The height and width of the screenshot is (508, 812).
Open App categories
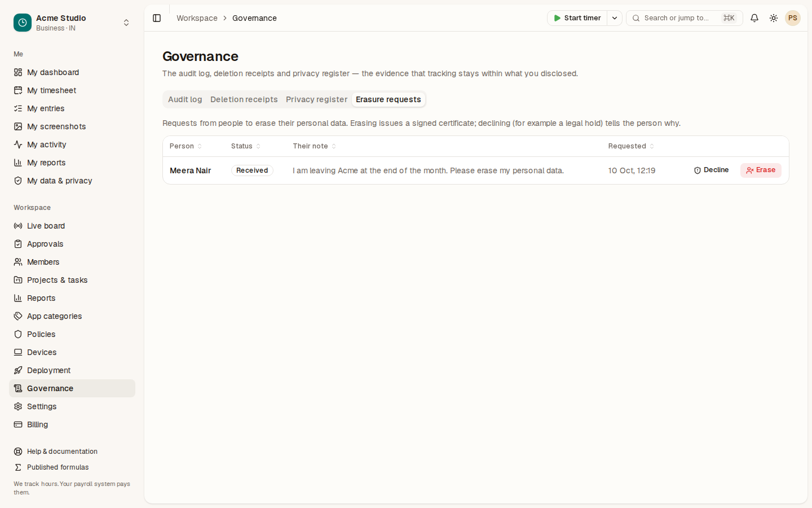72,316
